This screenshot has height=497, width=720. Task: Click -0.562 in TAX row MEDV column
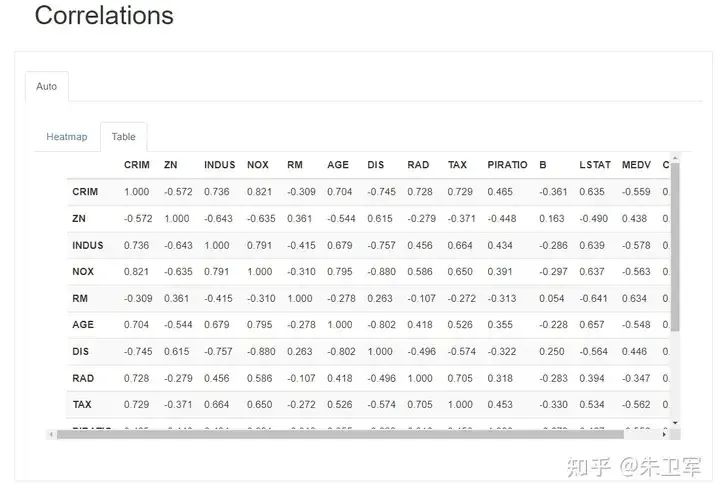point(636,405)
